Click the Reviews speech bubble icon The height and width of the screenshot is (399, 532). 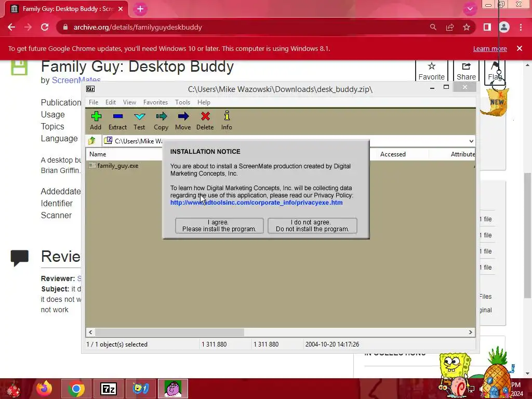pyautogui.click(x=19, y=258)
